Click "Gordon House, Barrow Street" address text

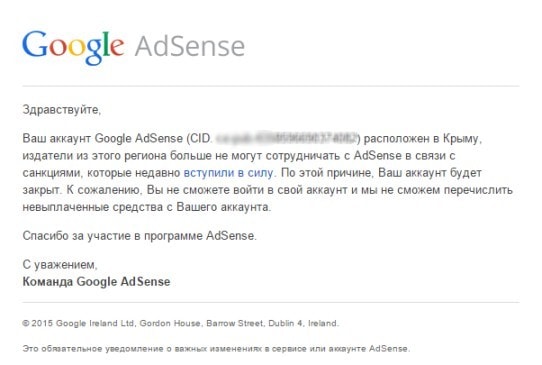[x=201, y=323]
